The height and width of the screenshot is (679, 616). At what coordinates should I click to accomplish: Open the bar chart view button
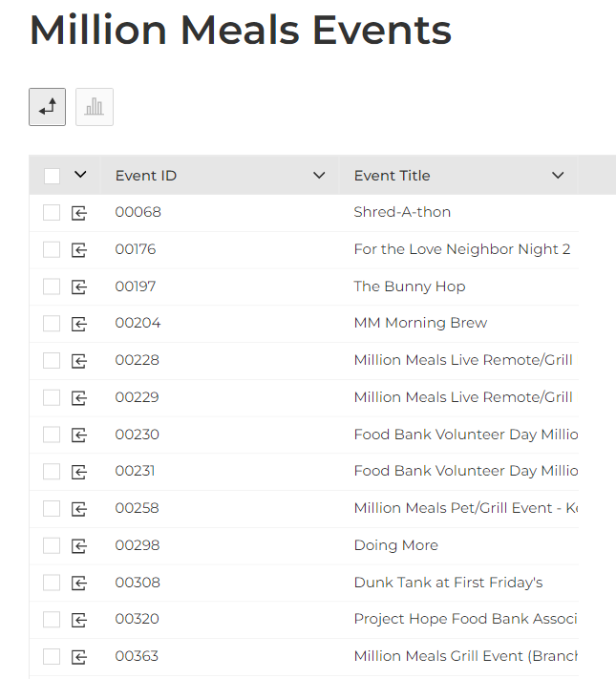pos(95,107)
